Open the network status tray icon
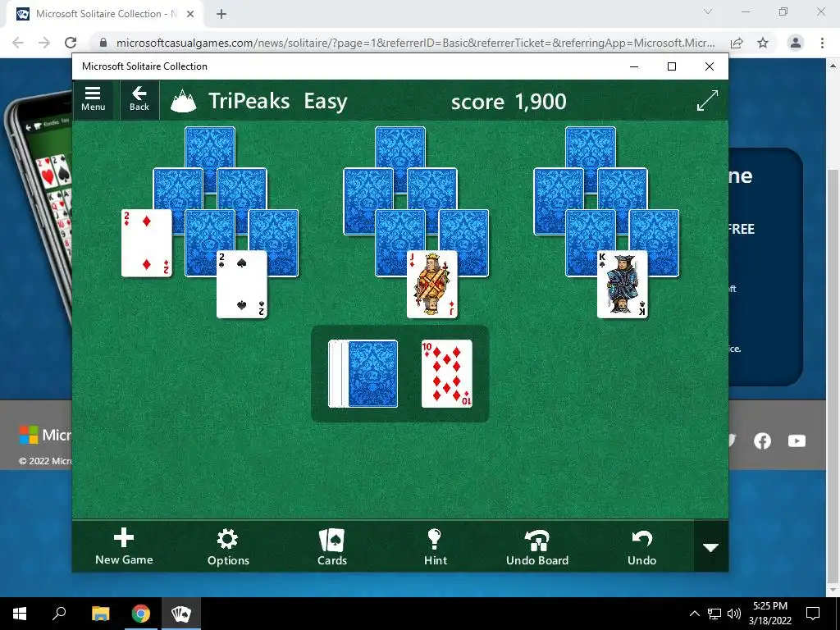Image resolution: width=840 pixels, height=630 pixels. [x=714, y=614]
